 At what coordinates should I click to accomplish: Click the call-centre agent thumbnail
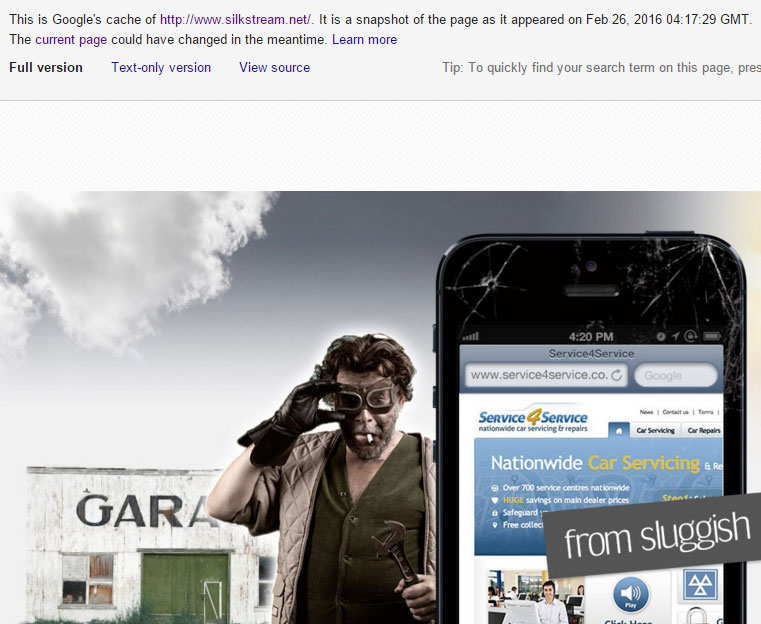point(536,597)
